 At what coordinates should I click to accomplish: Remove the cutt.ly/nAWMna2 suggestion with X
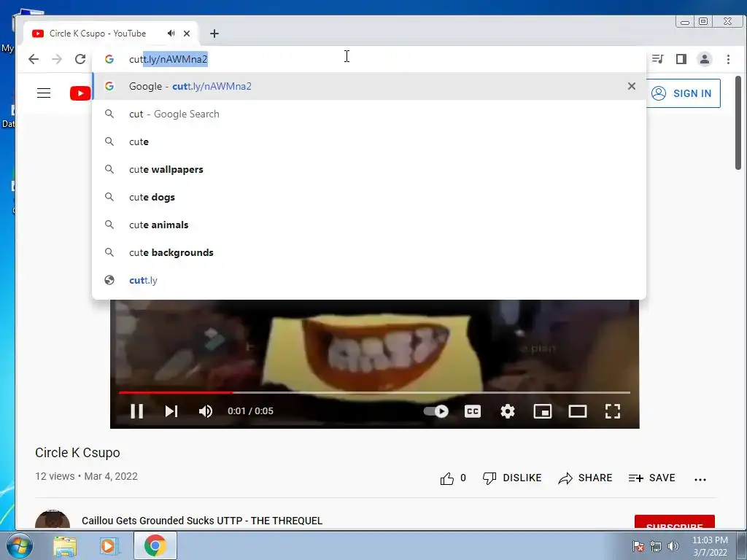click(631, 86)
